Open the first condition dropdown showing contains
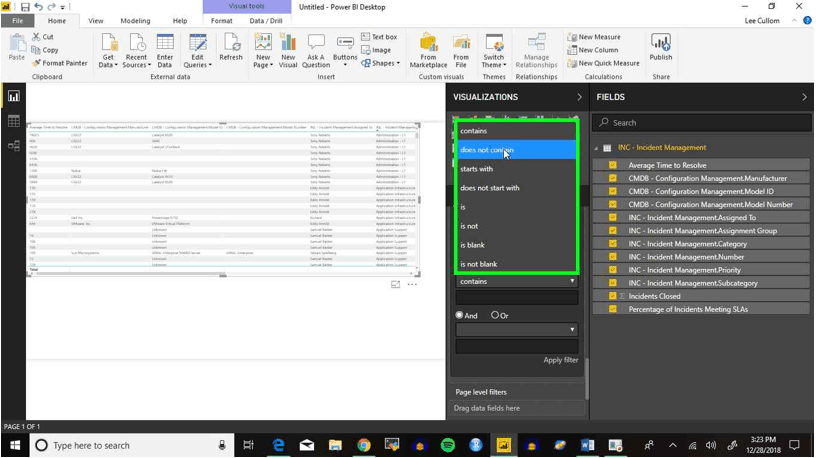Image resolution: width=816 pixels, height=458 pixels. tap(517, 281)
